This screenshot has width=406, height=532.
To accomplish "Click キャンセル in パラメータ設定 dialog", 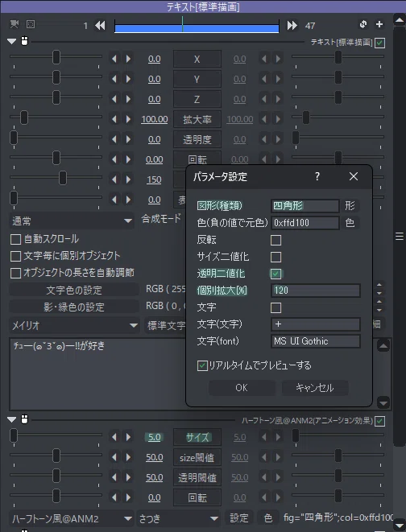I will coord(315,387).
